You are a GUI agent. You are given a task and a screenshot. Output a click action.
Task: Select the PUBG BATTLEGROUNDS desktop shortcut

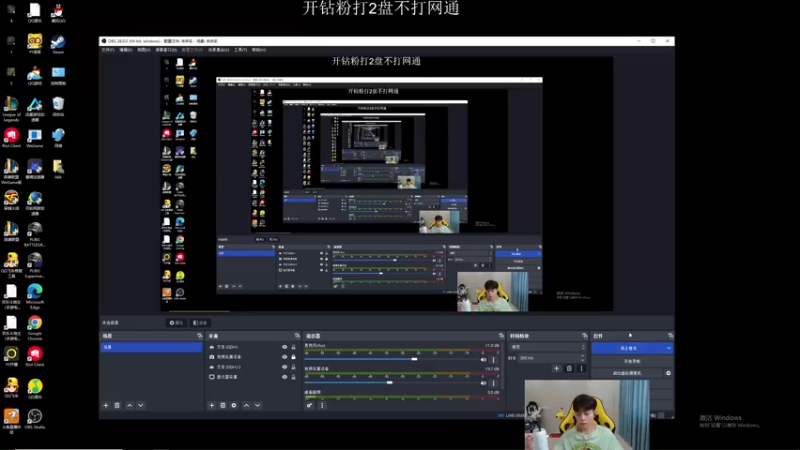35,234
